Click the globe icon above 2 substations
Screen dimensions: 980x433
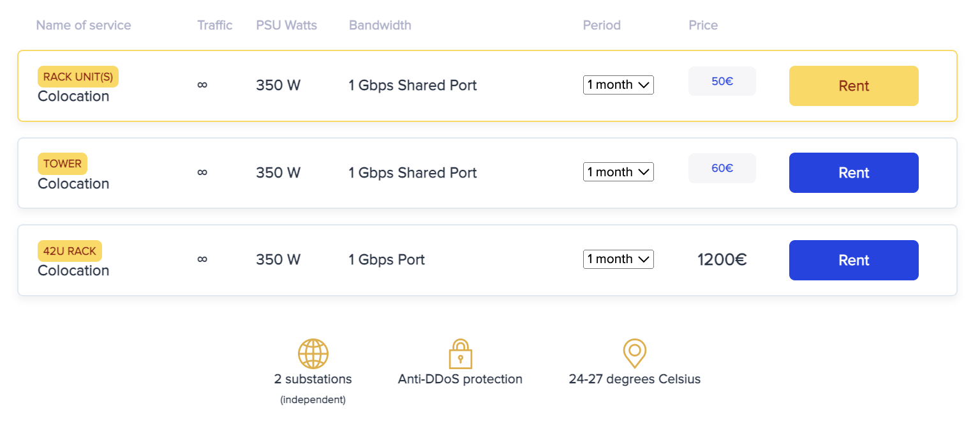[x=313, y=353]
